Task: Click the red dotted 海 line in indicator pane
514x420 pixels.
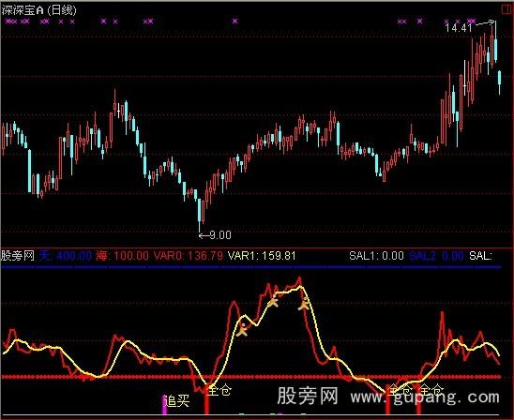Action: point(251,377)
